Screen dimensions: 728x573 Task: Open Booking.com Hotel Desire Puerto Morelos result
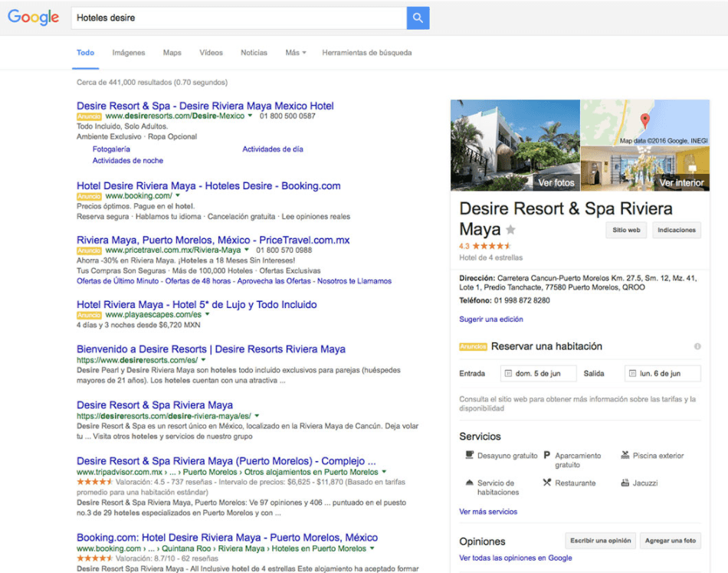click(x=227, y=537)
